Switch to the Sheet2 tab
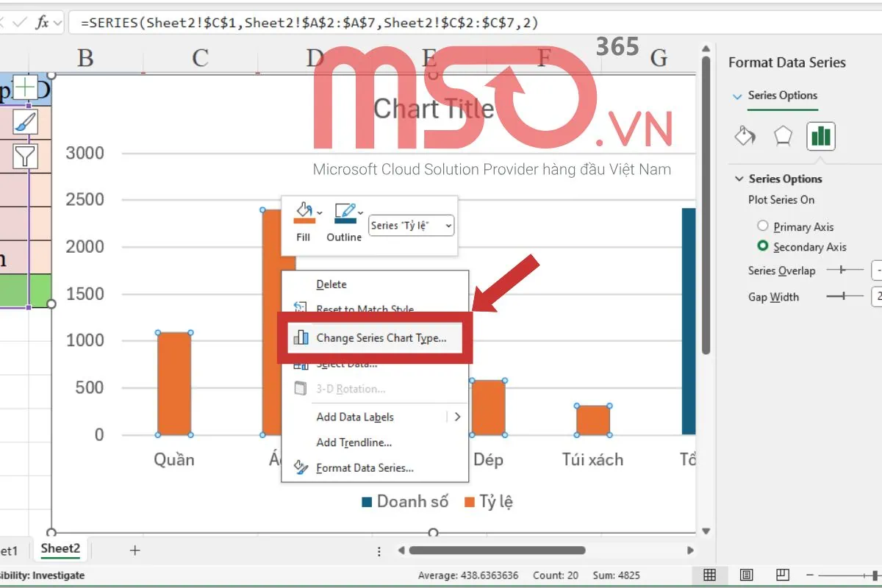Image resolution: width=882 pixels, height=588 pixels. 60,548
